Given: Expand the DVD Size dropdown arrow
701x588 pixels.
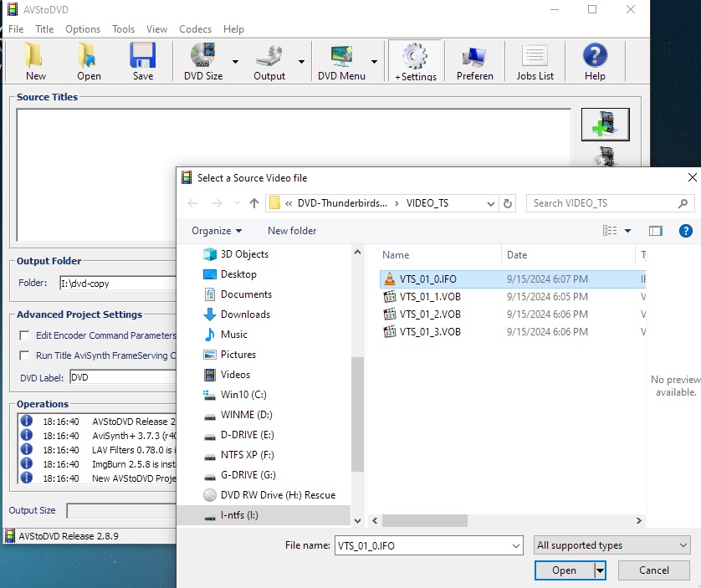Looking at the screenshot, I should click(235, 62).
